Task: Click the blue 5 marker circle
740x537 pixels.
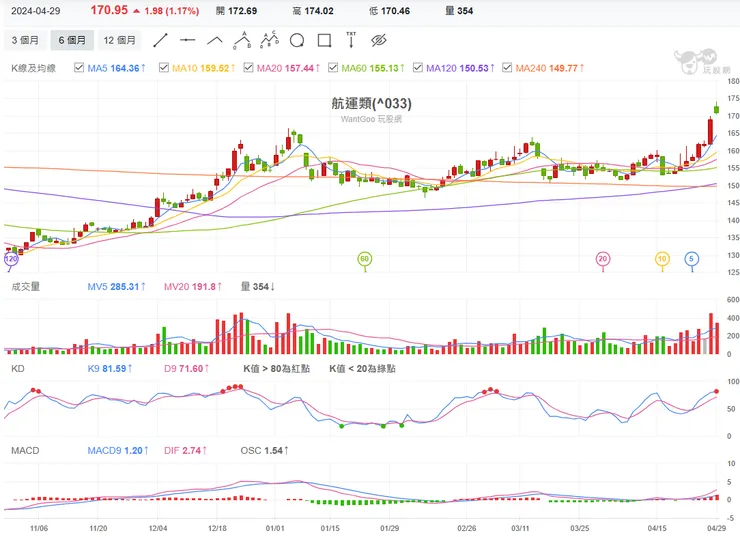Action: [691, 258]
